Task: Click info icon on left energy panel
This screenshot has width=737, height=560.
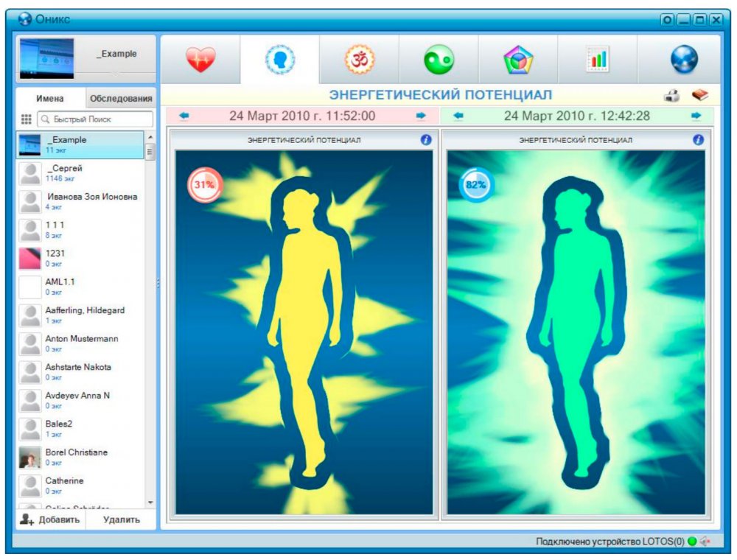Action: [x=426, y=140]
